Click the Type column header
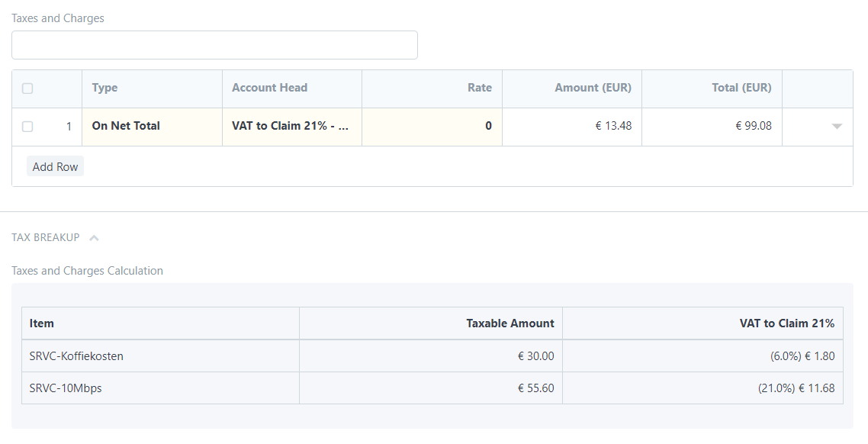 tap(105, 88)
